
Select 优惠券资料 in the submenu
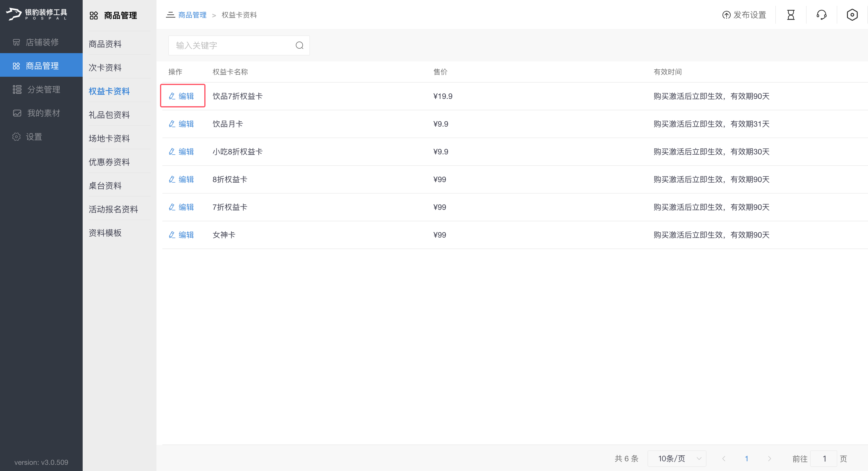click(x=109, y=162)
